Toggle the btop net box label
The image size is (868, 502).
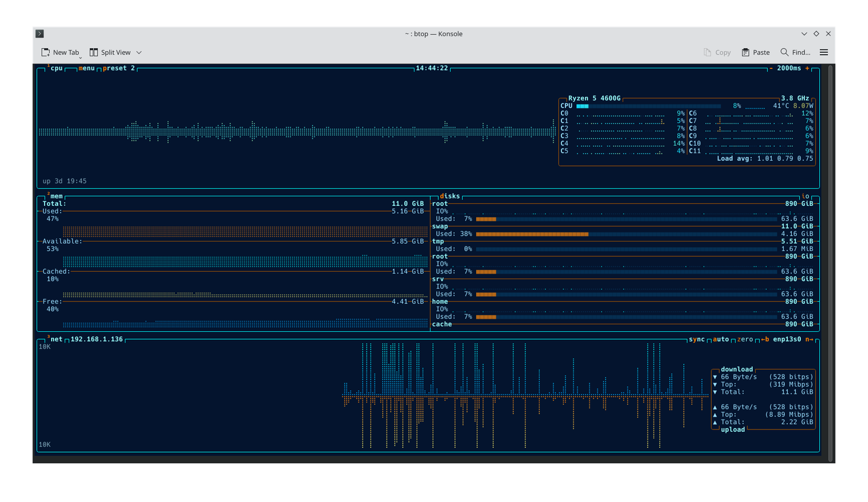click(56, 340)
